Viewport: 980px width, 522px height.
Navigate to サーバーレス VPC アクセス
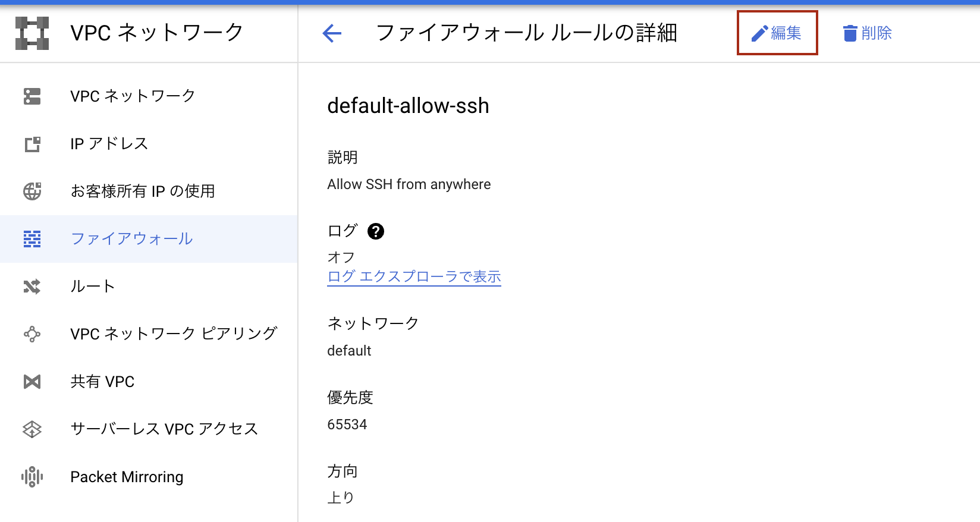pyautogui.click(x=164, y=429)
